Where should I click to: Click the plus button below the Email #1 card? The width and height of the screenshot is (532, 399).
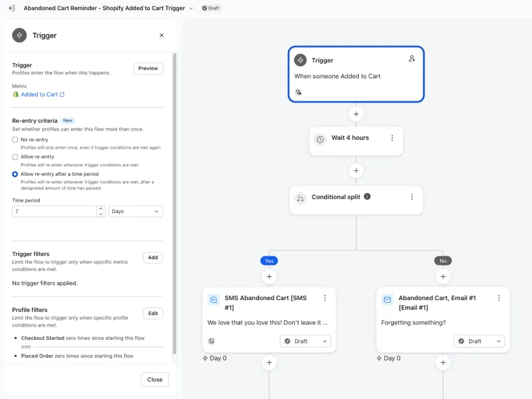coord(443,362)
